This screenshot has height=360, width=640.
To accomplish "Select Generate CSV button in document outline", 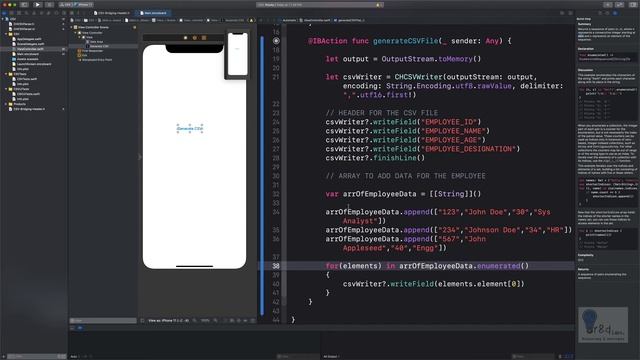I will [x=99, y=46].
